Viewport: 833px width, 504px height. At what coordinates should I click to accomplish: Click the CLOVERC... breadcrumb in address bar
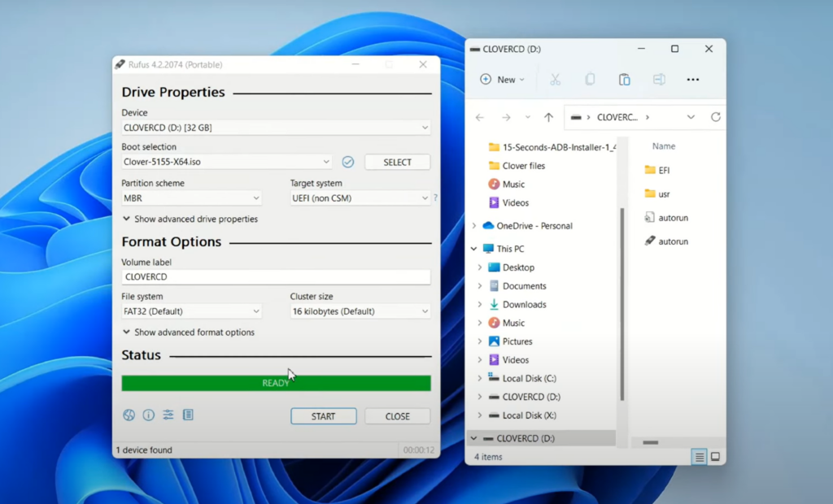(617, 117)
